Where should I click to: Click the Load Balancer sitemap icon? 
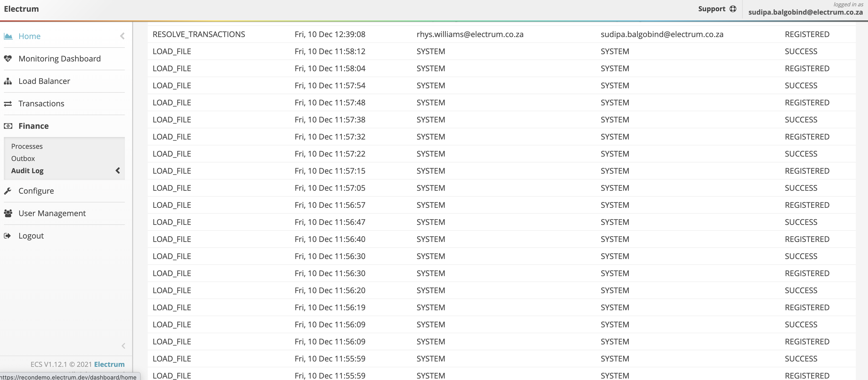[x=8, y=81]
